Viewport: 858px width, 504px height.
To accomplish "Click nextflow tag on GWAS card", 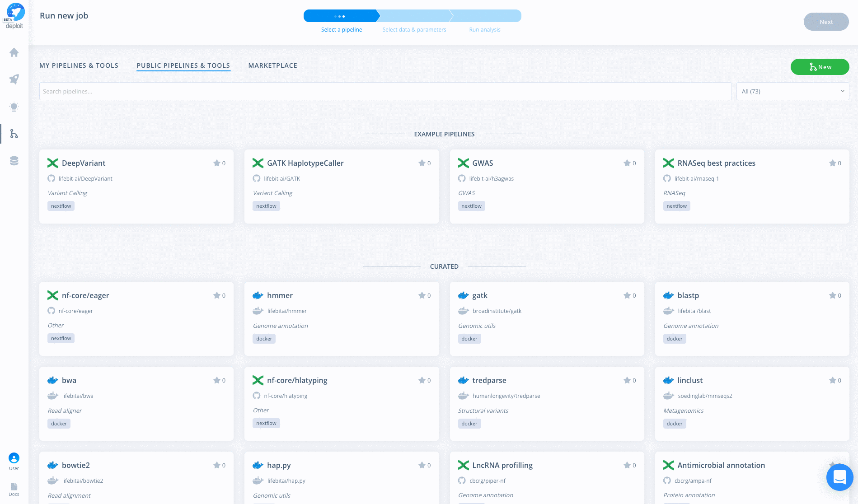I will (471, 206).
